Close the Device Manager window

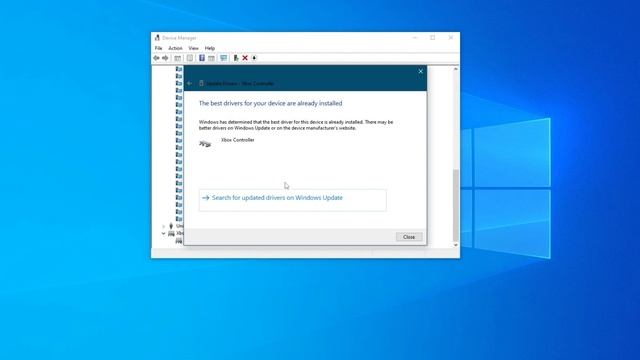coord(451,38)
